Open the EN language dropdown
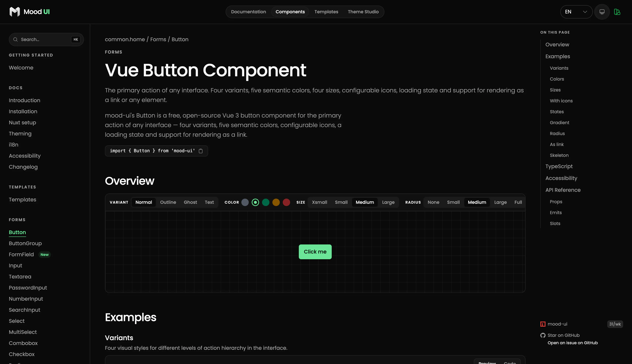632x364 pixels. [x=576, y=12]
